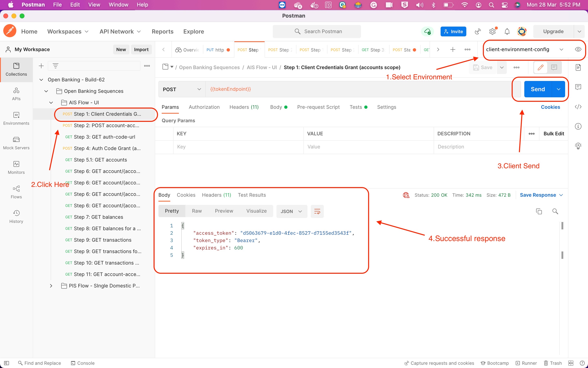
Task: Toggle two-pane view in status bar
Action: (571, 363)
